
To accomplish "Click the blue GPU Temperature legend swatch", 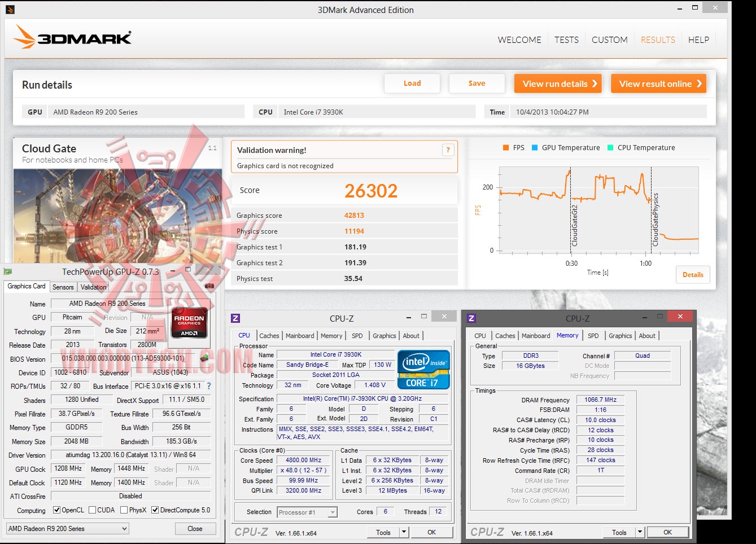I will point(535,148).
